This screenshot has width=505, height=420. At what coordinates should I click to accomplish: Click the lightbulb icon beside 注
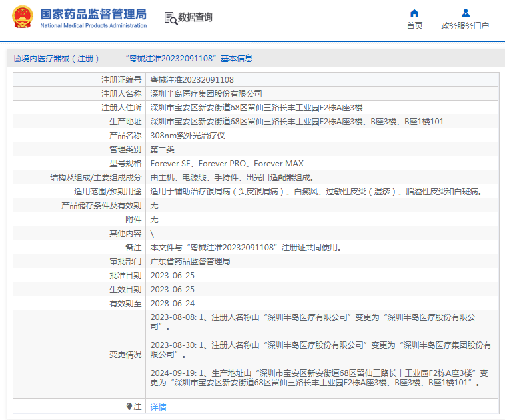[x=129, y=407]
